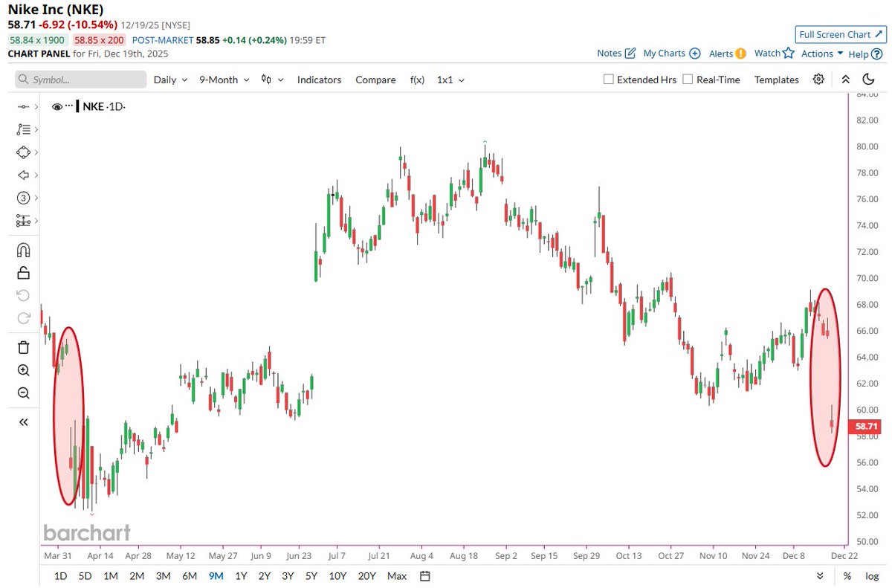This screenshot has width=892, height=588.
Task: Select the 1Y time range
Action: click(x=241, y=576)
